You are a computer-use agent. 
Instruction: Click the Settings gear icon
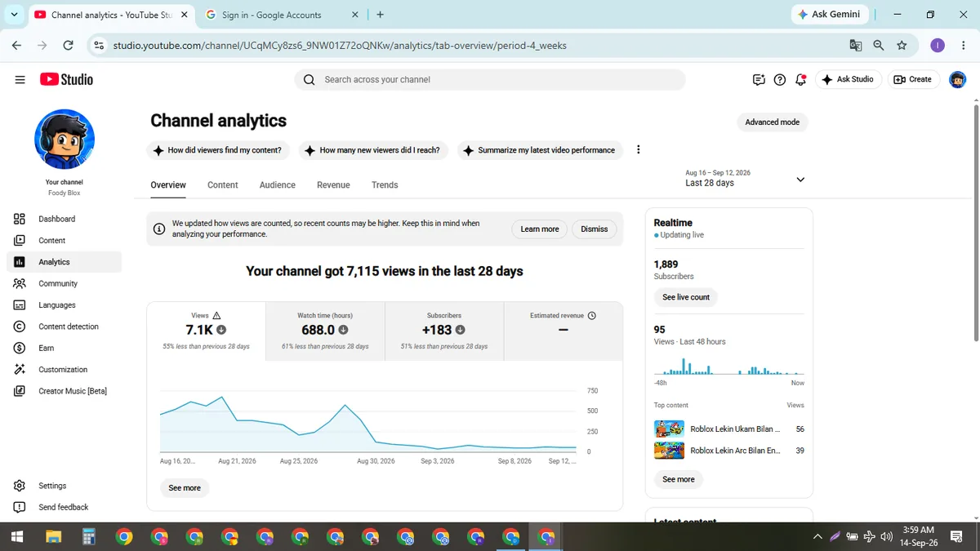20,486
